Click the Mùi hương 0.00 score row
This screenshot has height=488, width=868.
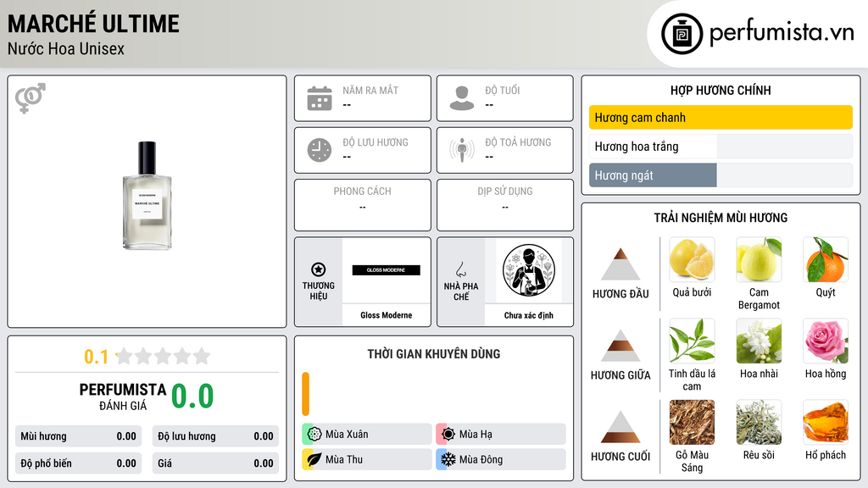click(78, 436)
